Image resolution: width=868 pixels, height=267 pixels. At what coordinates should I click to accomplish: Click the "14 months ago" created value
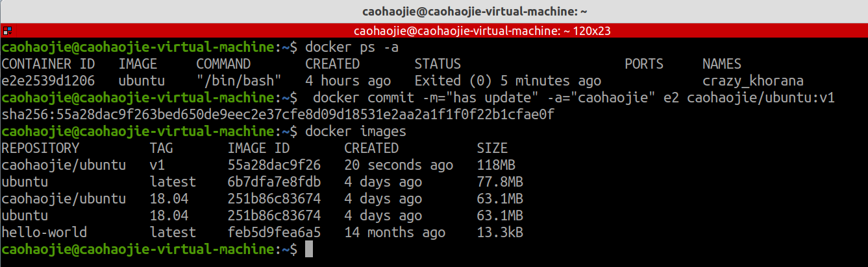pos(395,232)
